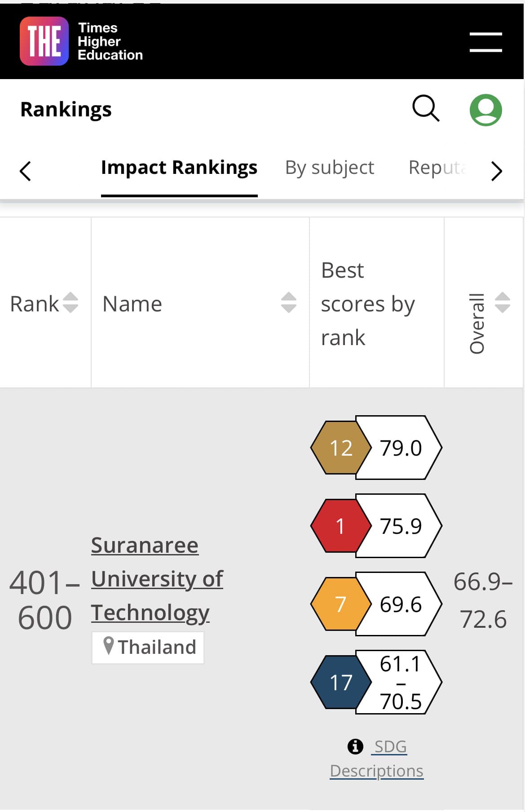Click the info icon beside SDG Descriptions
Screen dimensions: 525x812
click(x=355, y=746)
